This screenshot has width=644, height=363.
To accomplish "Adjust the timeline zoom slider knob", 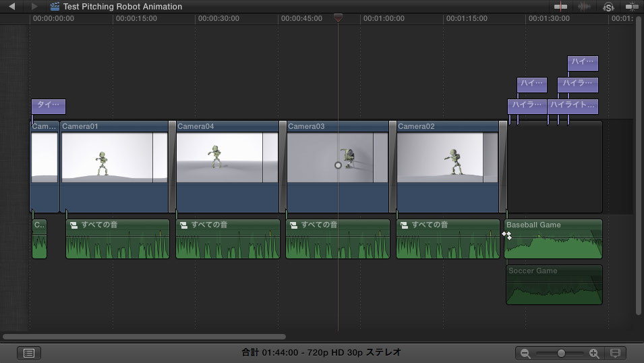I will pos(561,353).
